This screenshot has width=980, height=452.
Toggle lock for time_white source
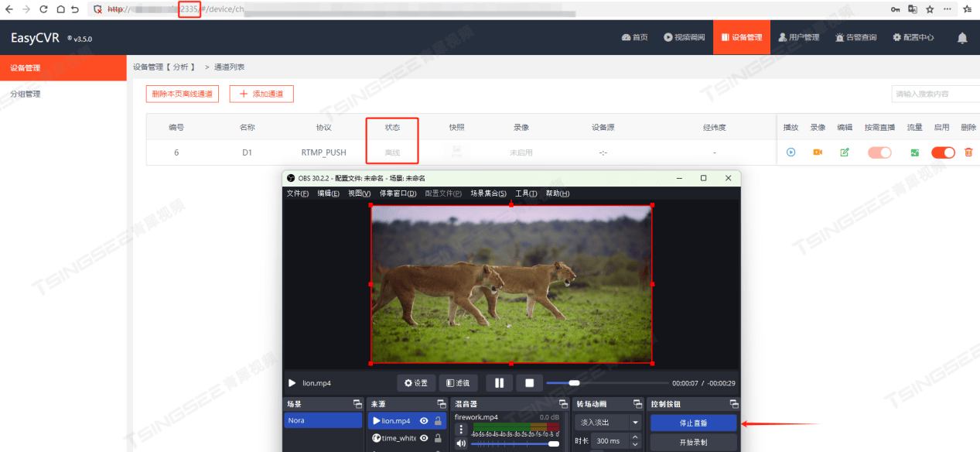(x=438, y=438)
